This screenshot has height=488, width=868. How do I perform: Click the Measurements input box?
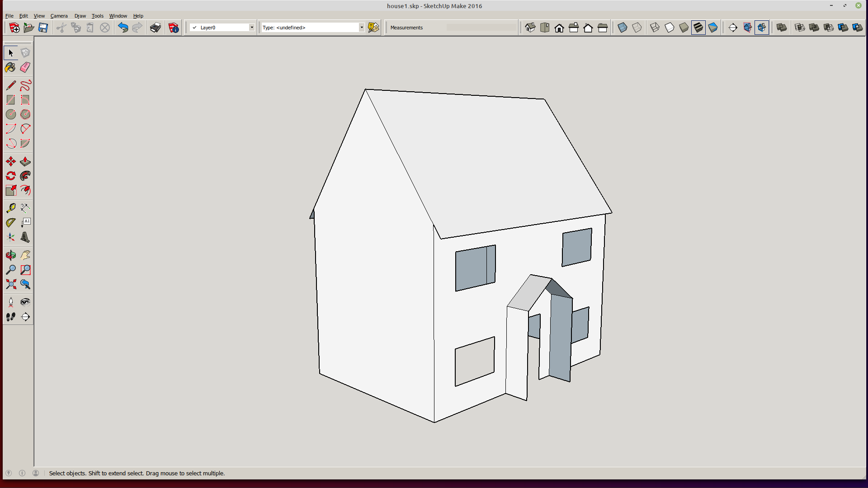point(482,28)
